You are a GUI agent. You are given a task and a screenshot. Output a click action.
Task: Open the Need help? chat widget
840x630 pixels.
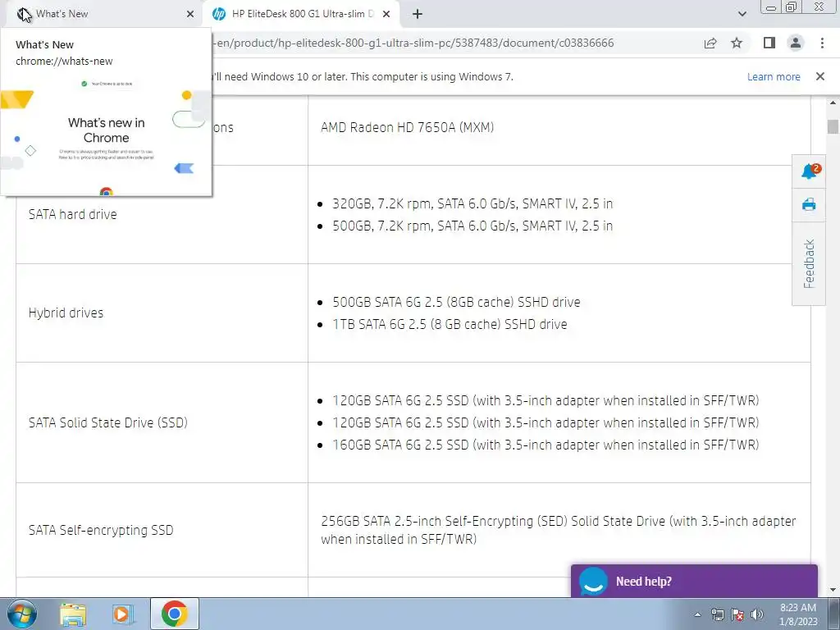click(694, 581)
